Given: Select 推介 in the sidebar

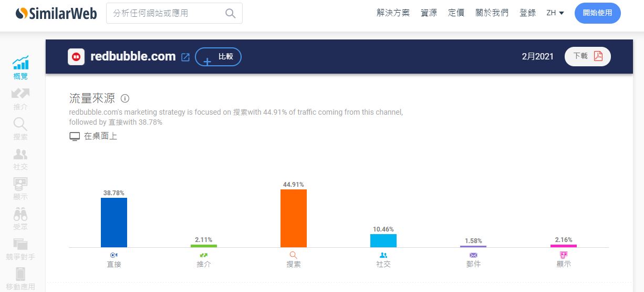Looking at the screenshot, I should [20, 99].
